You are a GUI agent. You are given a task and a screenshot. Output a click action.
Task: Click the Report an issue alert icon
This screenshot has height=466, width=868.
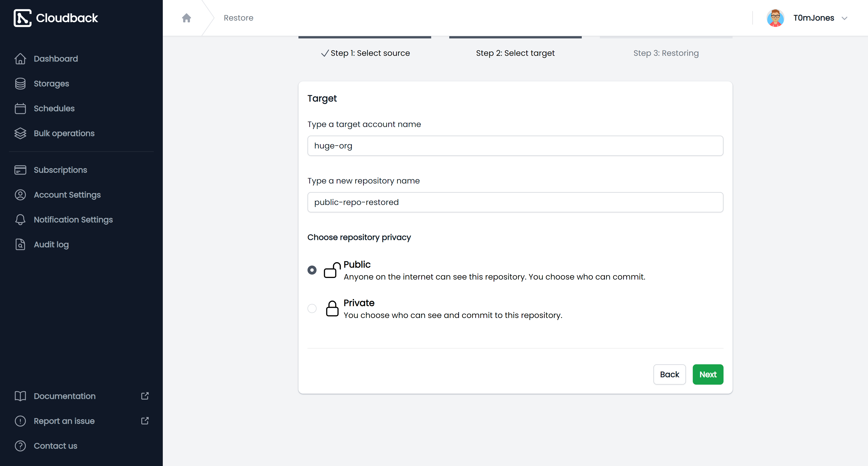(x=20, y=421)
